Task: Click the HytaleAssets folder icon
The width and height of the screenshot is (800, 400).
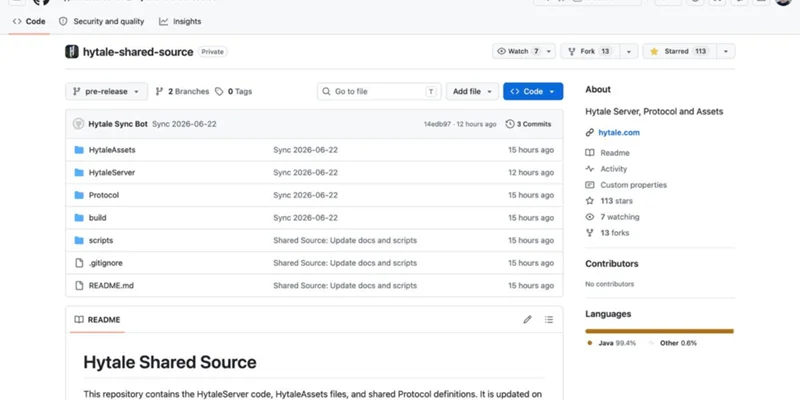Action: (79, 150)
